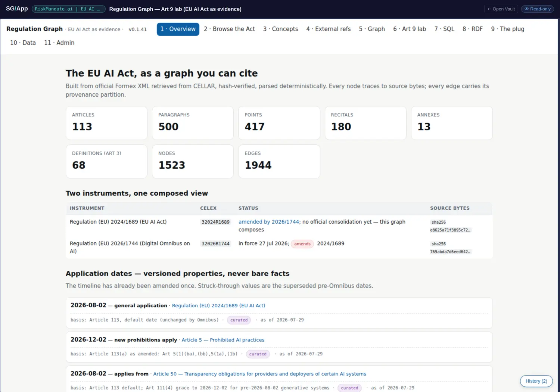The height and width of the screenshot is (392, 560).
Task: Follow the 'amended by 2026/1744' link
Action: click(269, 222)
